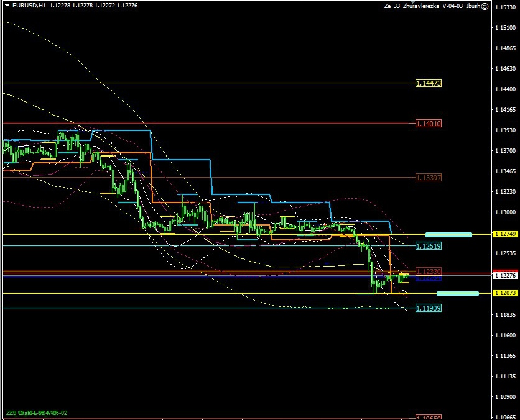Screen dimensions: 520x420
Task: Select the 1.11909 cyan level label
Action: tap(428, 308)
